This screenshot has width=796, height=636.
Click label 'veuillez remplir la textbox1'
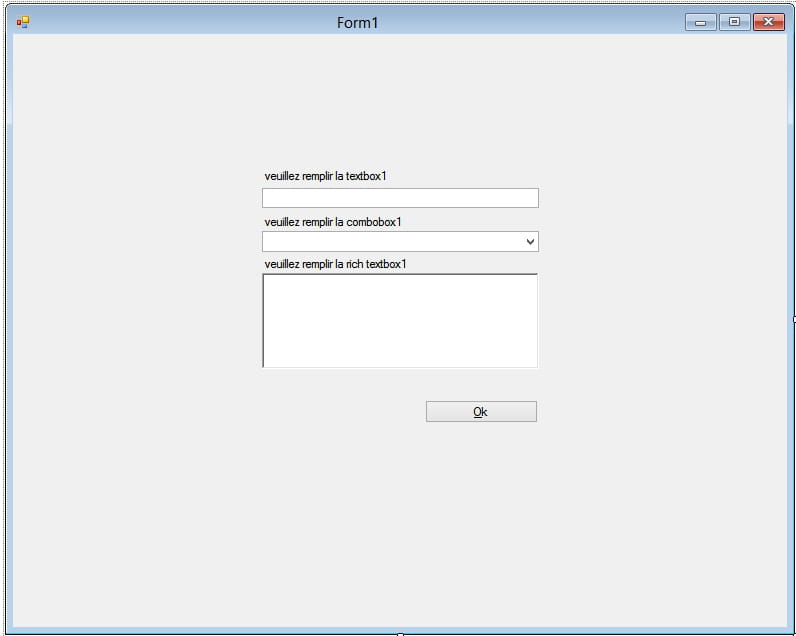point(325,176)
